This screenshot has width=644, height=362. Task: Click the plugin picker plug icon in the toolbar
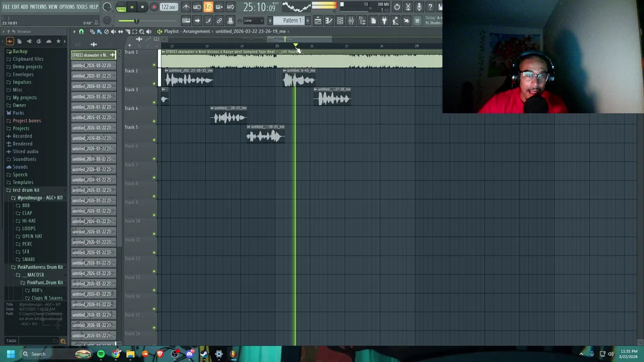pos(384,21)
